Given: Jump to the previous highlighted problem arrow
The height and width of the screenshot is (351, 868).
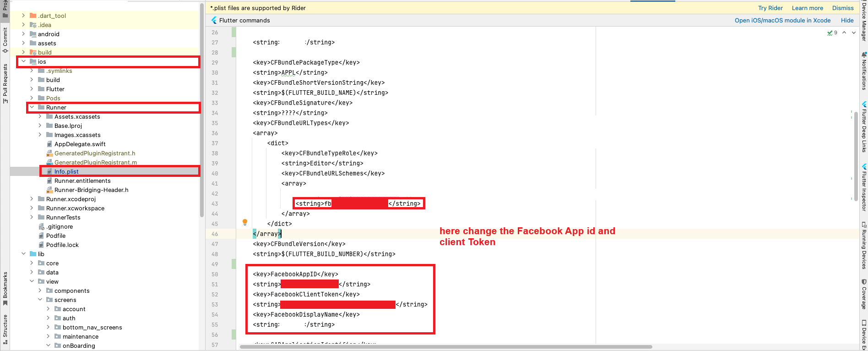Looking at the screenshot, I should pyautogui.click(x=844, y=33).
